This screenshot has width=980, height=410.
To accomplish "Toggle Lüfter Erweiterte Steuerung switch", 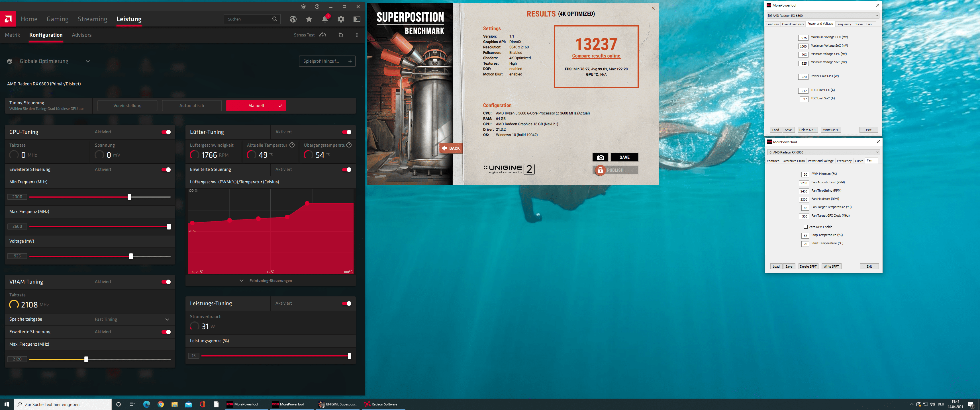I will pos(347,169).
